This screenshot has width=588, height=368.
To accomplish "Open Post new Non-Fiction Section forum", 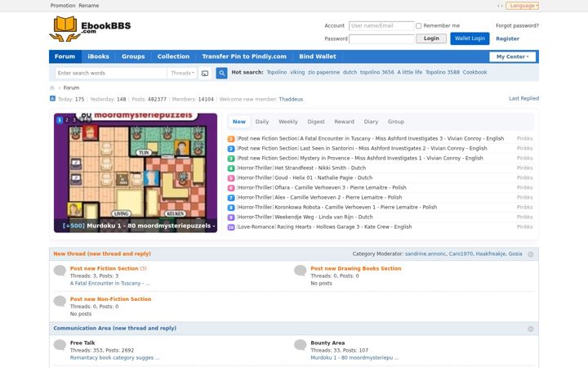I will 110,299.
